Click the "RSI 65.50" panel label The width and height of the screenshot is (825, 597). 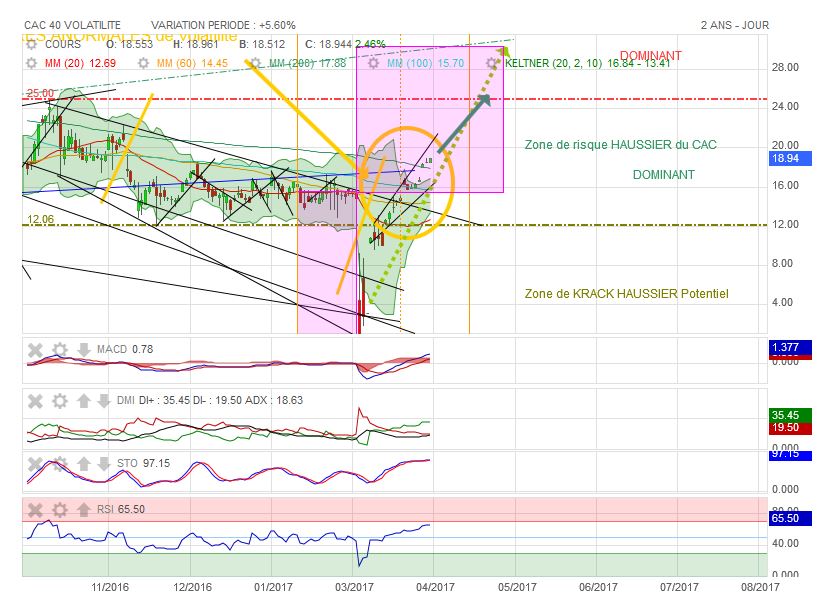[120, 509]
